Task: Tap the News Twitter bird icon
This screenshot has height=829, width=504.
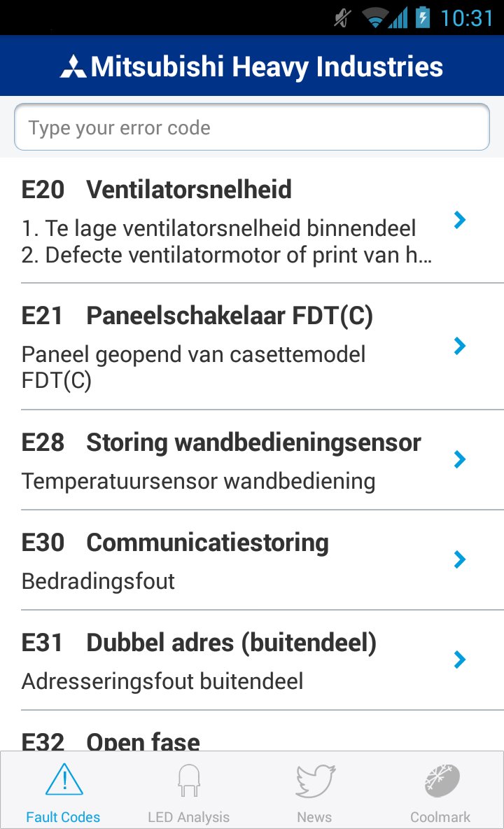Action: point(315,780)
